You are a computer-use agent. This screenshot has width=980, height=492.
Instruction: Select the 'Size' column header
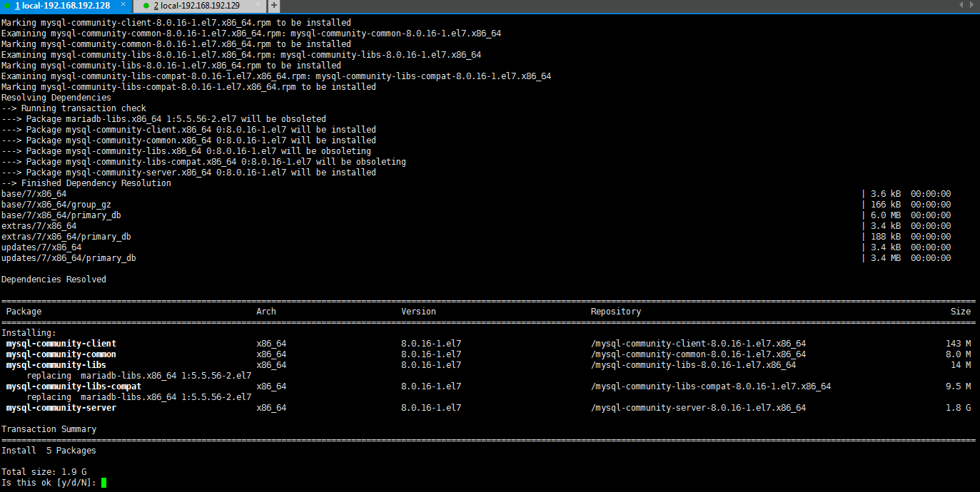pyautogui.click(x=961, y=312)
